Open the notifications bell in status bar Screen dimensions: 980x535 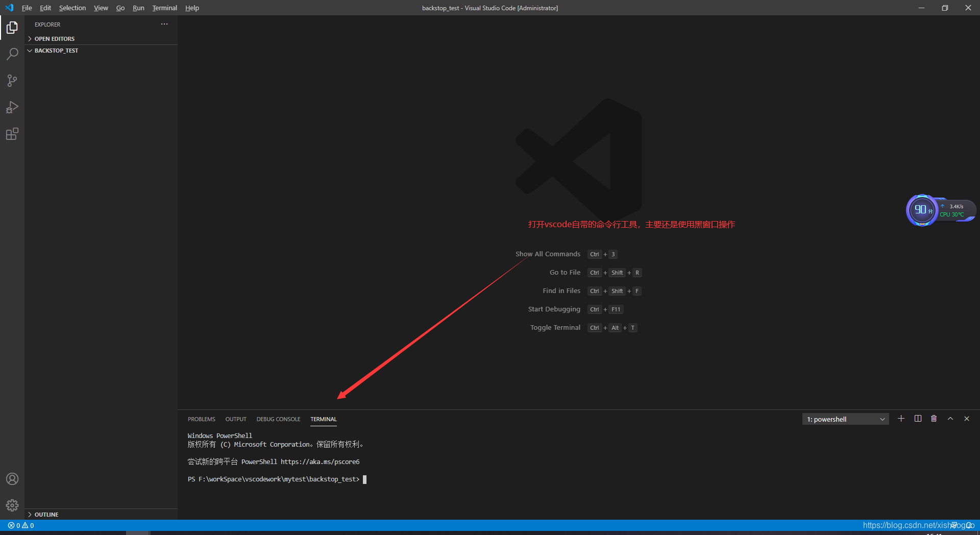969,525
